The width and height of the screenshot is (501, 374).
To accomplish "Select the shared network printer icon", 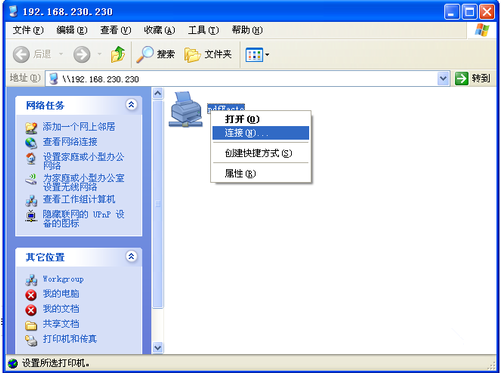I will pos(186,109).
